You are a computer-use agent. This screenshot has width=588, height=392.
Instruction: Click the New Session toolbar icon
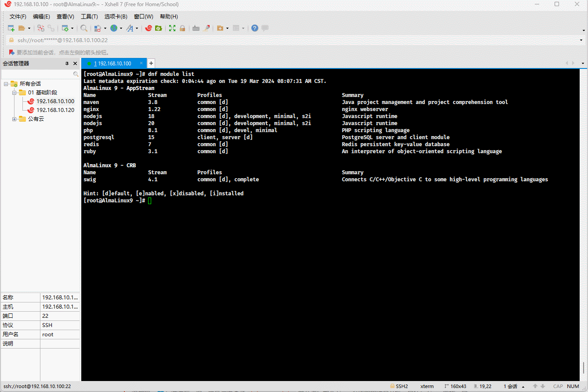pos(11,28)
